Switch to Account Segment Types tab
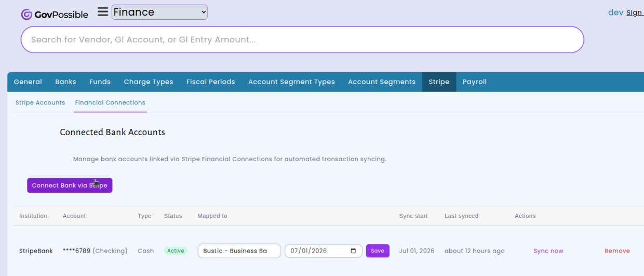 tap(292, 82)
